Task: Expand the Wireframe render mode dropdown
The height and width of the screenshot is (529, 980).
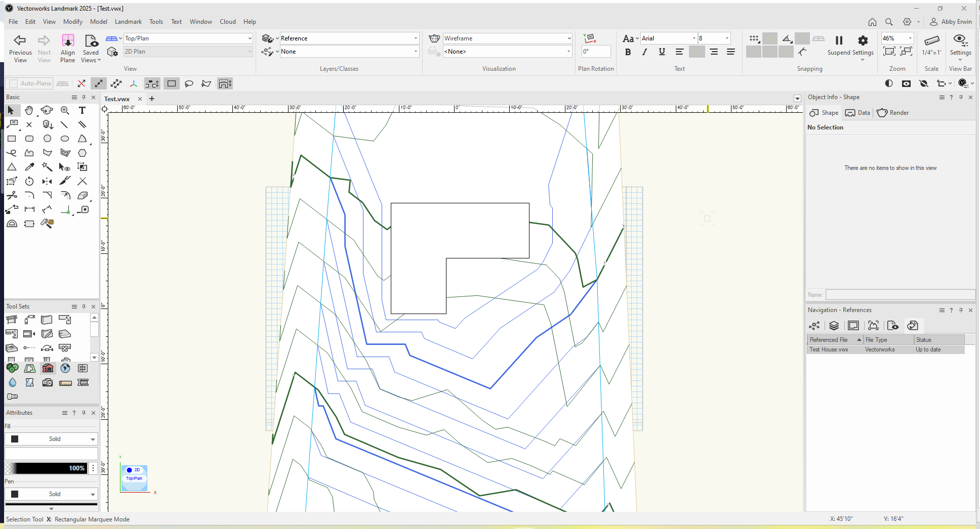Action: pos(507,38)
